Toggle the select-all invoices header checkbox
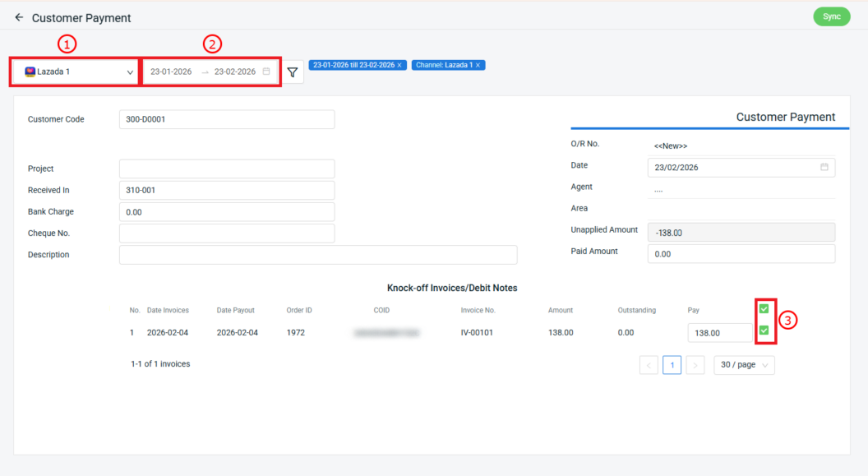The height and width of the screenshot is (476, 868). (764, 309)
